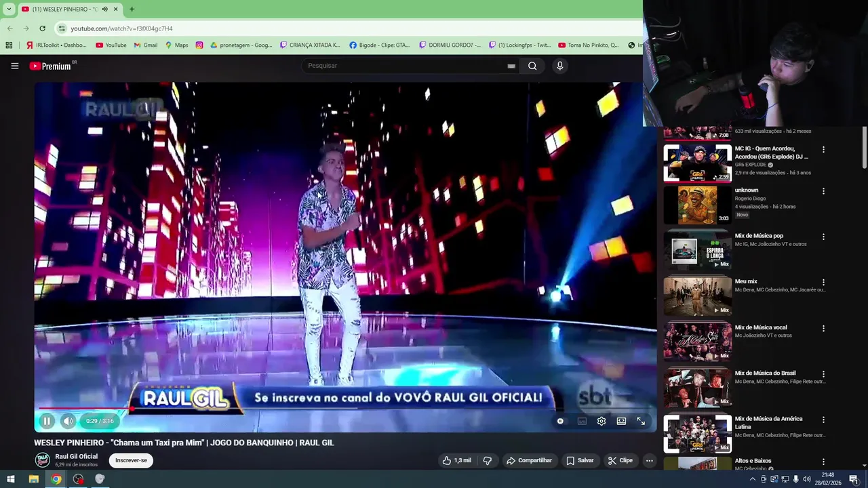The width and height of the screenshot is (868, 488).
Task: Open the Toma No Pirikito bookmark
Action: pos(589,45)
